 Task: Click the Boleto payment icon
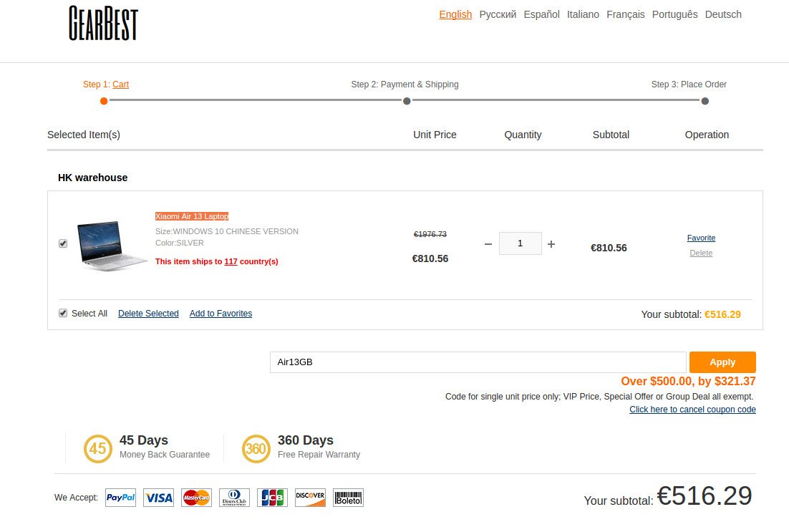(348, 497)
